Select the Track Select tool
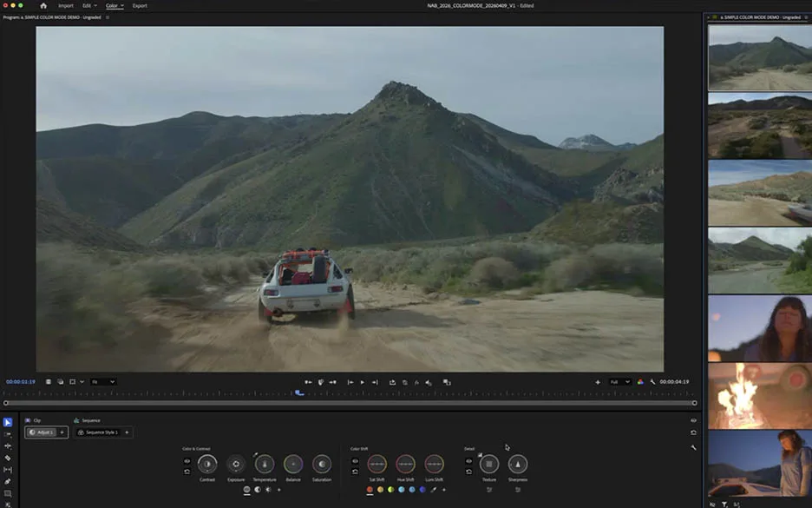 (7, 434)
